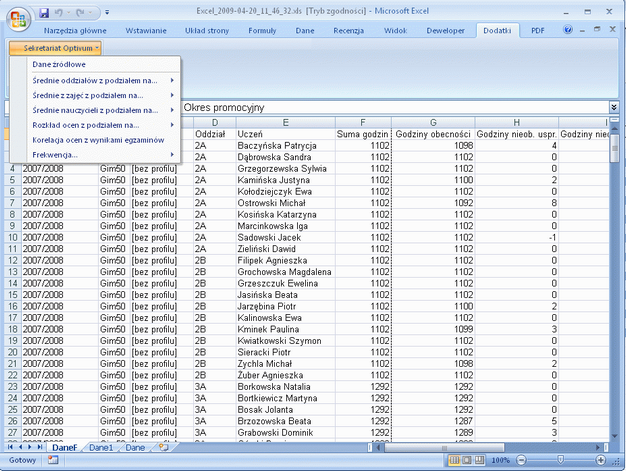Expand the Frekwencja submenu
The width and height of the screenshot is (626, 471).
[95, 155]
